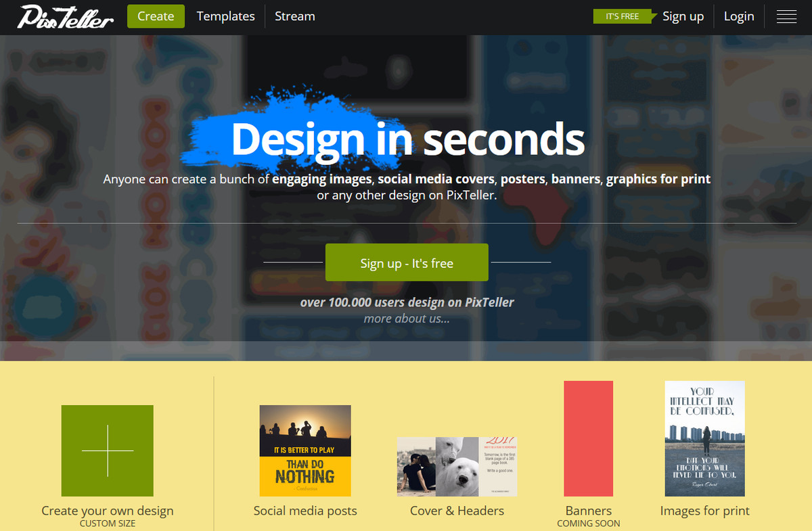Click the Sign up link in header
This screenshot has width=812, height=531.
(683, 16)
